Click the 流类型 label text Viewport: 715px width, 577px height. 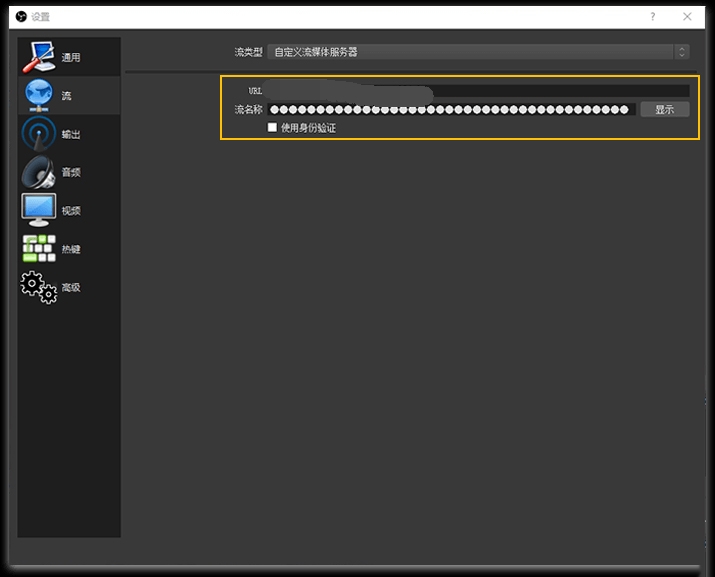tap(249, 52)
